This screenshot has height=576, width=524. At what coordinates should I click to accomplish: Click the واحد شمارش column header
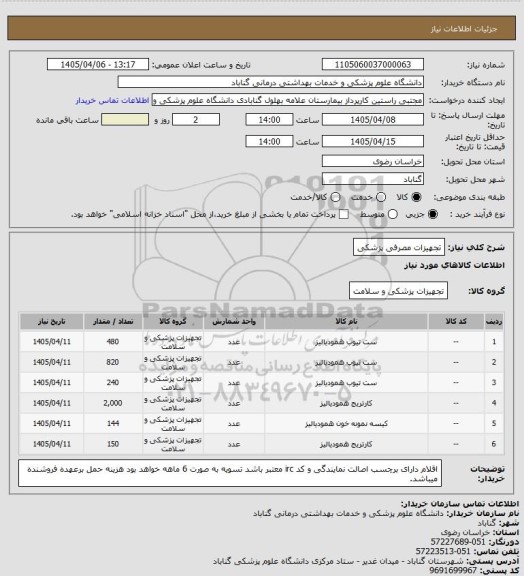coord(234,322)
